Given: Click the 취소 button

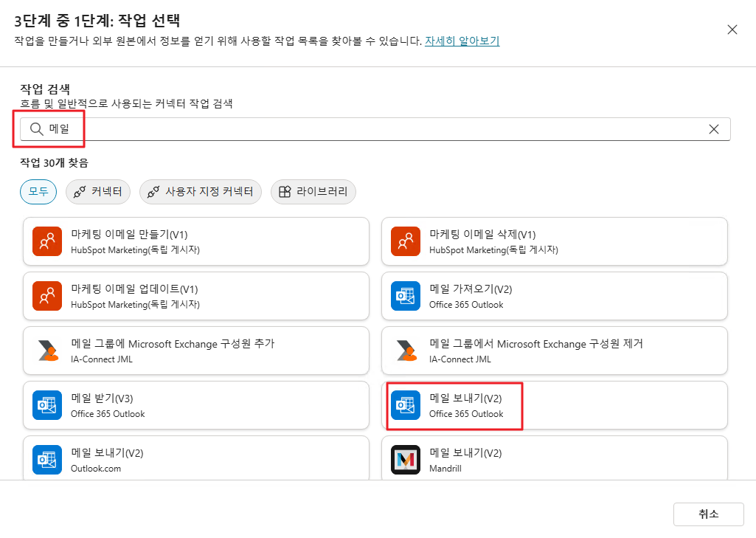Looking at the screenshot, I should tap(708, 514).
